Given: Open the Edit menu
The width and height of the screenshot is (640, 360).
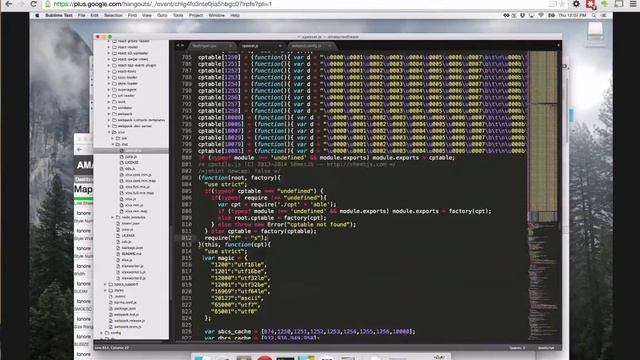Looking at the screenshot, I should pos(94,16).
